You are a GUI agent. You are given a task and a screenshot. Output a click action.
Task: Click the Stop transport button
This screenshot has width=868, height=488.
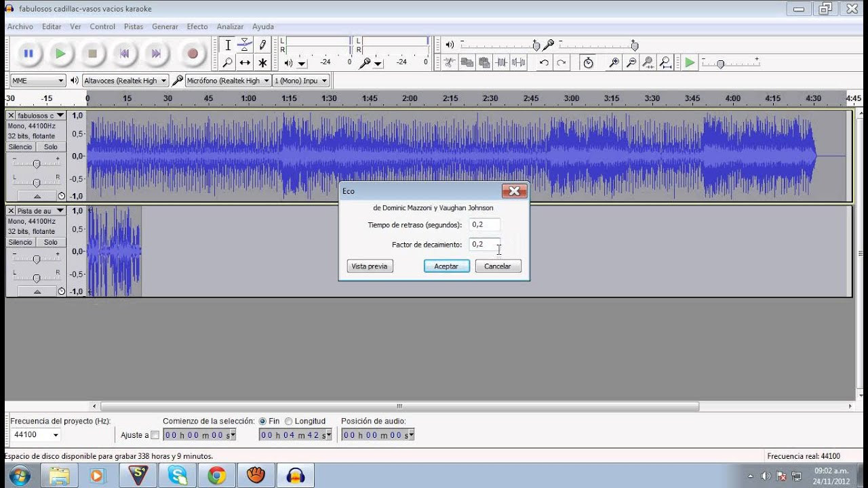tap(93, 54)
